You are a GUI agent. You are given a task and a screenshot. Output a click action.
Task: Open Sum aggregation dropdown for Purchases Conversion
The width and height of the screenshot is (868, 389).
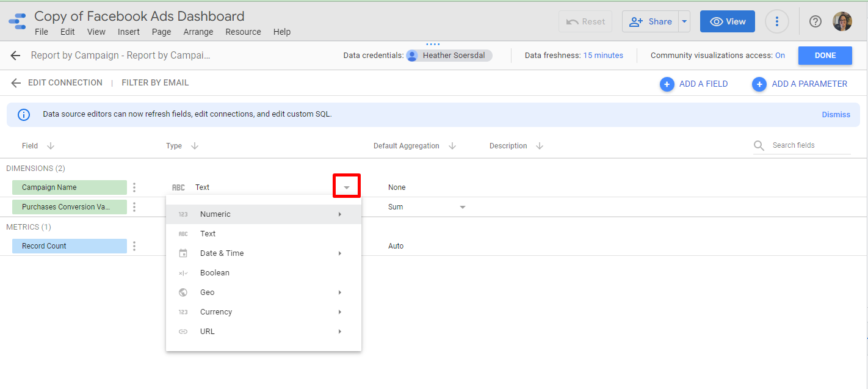pos(462,207)
